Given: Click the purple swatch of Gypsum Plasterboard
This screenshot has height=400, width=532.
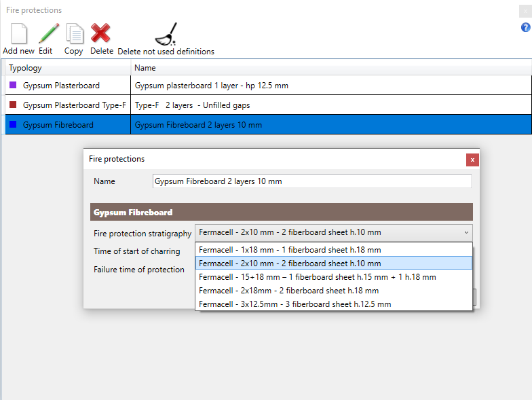Looking at the screenshot, I should (13, 85).
